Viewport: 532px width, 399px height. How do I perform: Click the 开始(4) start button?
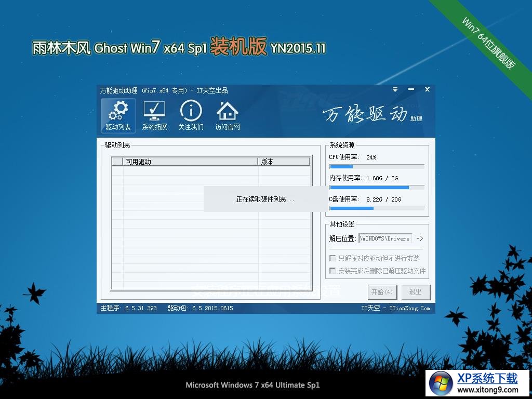click(382, 292)
